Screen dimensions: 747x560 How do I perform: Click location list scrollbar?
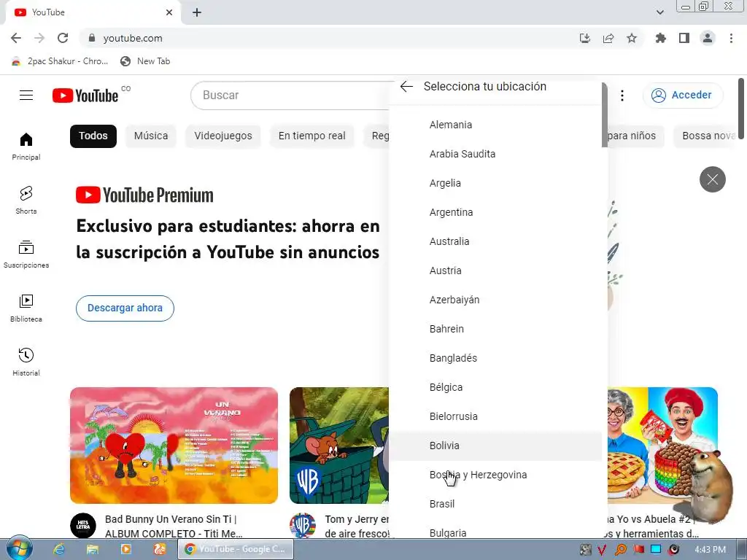605,115
